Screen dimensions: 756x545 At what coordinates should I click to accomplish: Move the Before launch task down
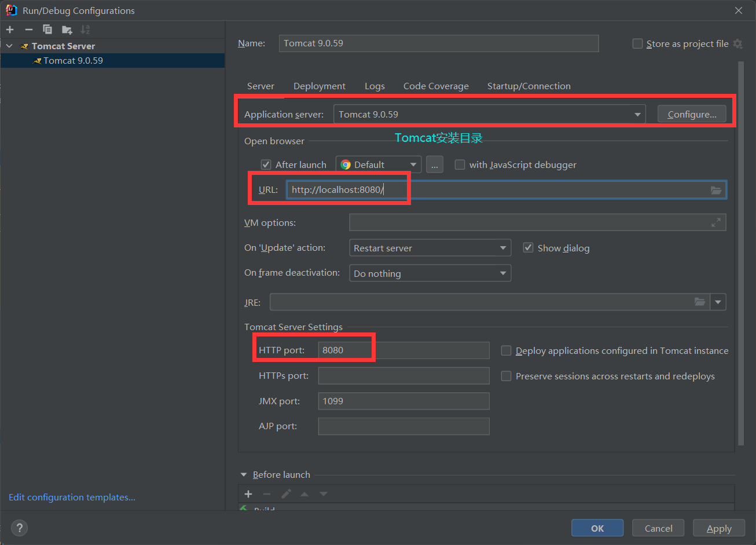pos(324,494)
